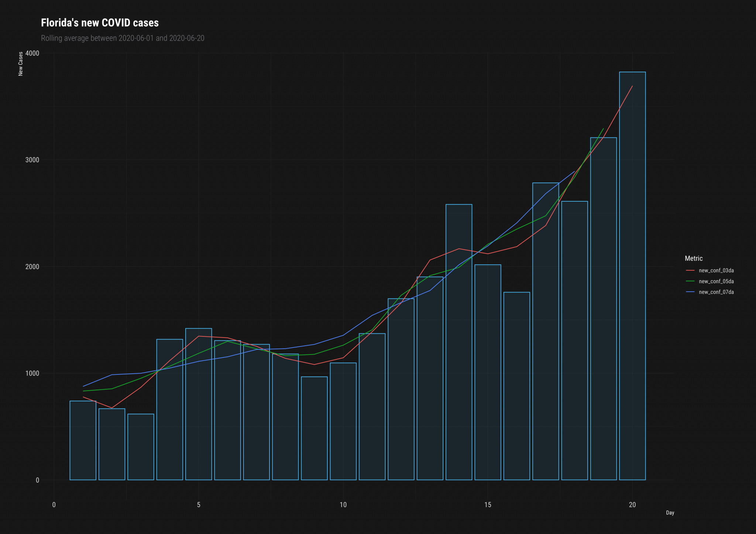756x534 pixels.
Task: Click the x-axis tick label 15
Action: 488,505
